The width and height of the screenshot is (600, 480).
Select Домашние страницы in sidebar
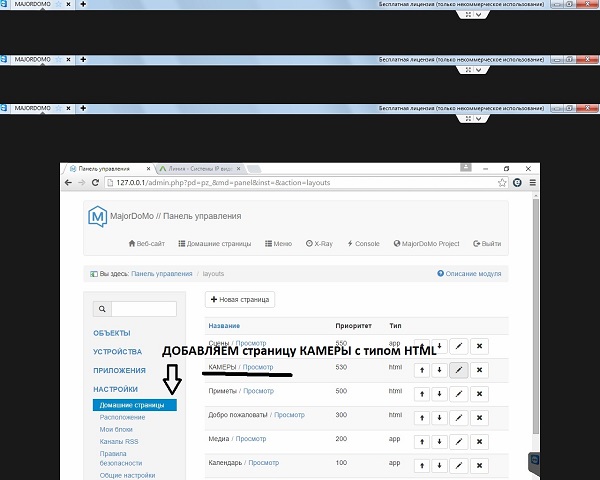coord(135,405)
